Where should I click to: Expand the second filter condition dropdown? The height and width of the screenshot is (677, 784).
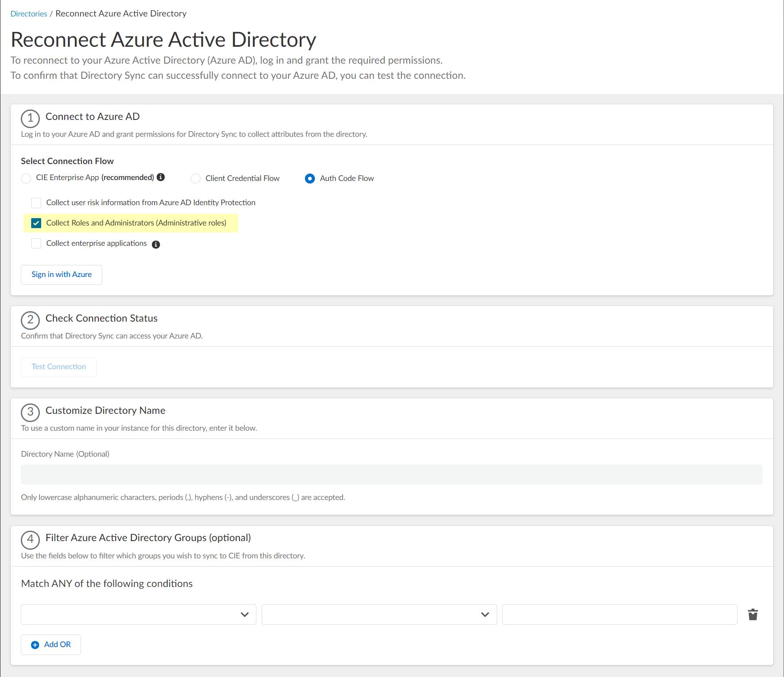(379, 615)
